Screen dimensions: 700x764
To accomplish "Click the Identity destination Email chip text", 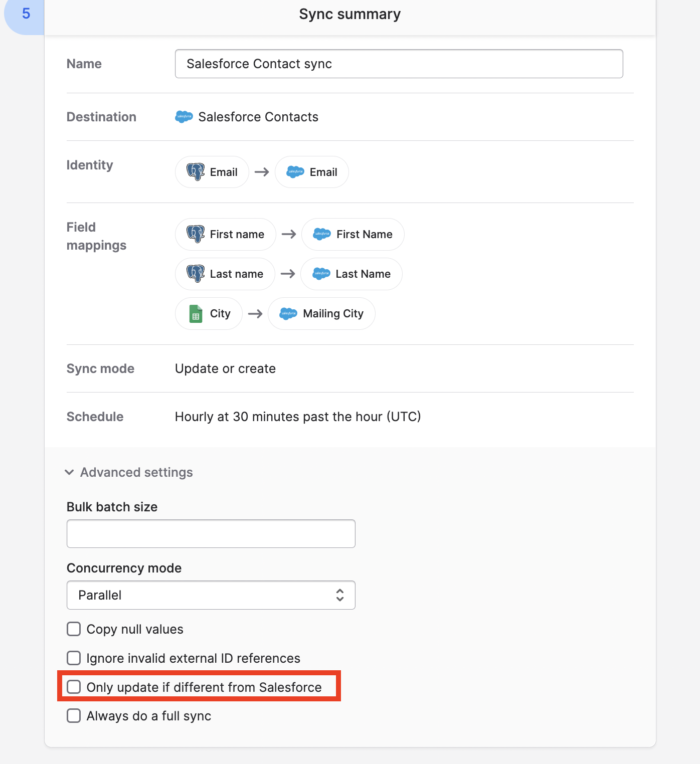I will coord(323,172).
